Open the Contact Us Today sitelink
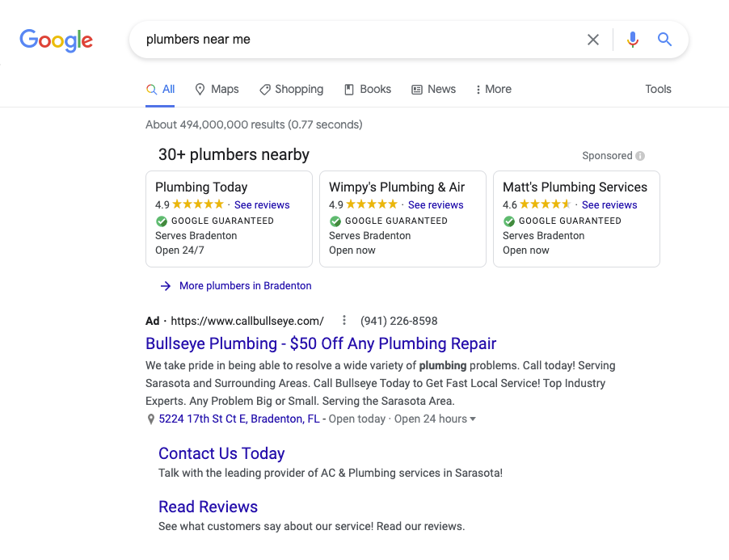This screenshot has height=560, width=729. pos(221,453)
